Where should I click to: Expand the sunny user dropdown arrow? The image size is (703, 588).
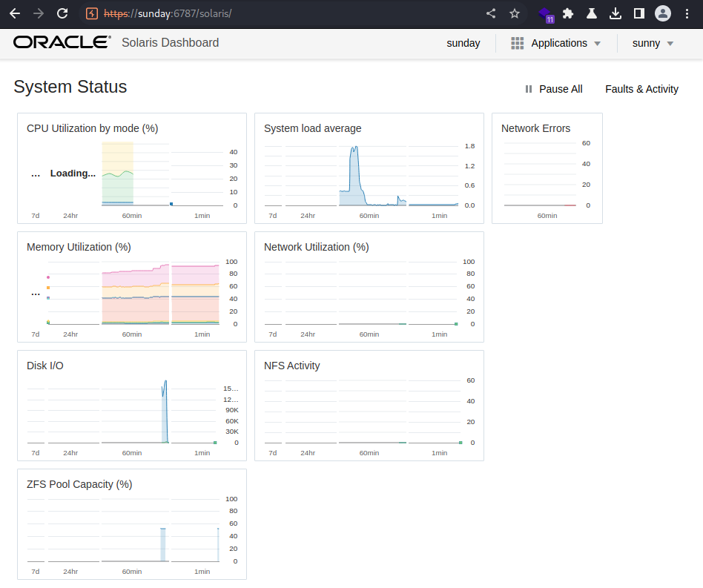click(670, 44)
